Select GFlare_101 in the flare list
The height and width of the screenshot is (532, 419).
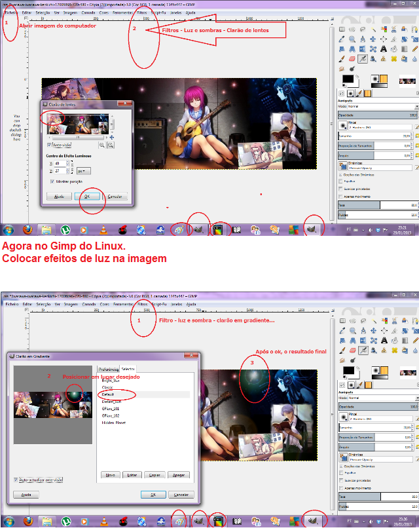(x=111, y=409)
